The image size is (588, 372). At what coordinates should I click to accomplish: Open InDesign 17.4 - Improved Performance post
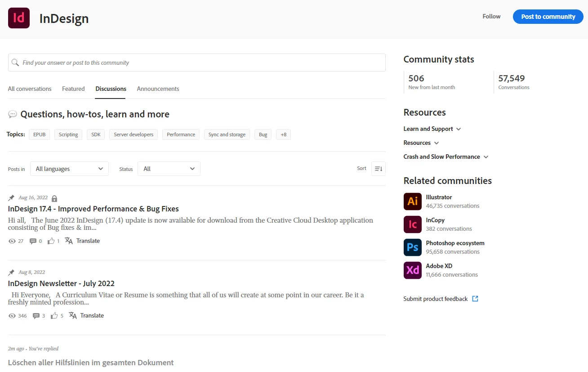click(x=94, y=209)
